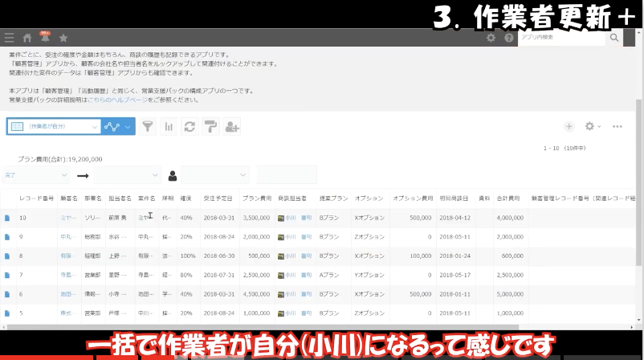Open the favorites star in header
644x360 pixels.
tap(63, 38)
